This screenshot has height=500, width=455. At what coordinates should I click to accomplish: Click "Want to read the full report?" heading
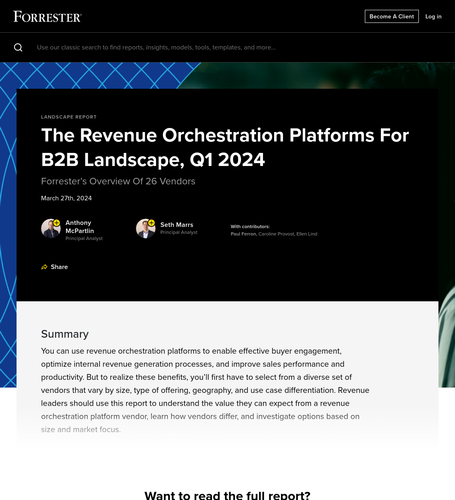point(227,495)
